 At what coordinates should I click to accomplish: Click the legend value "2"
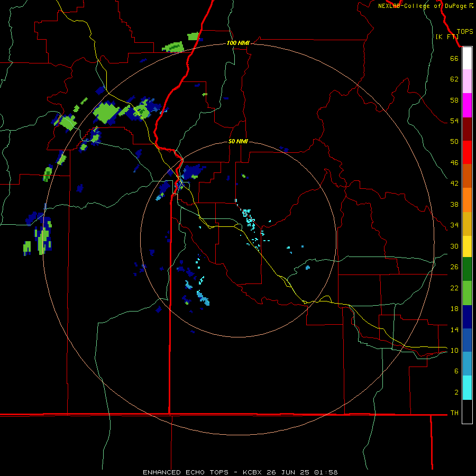pos(456,392)
